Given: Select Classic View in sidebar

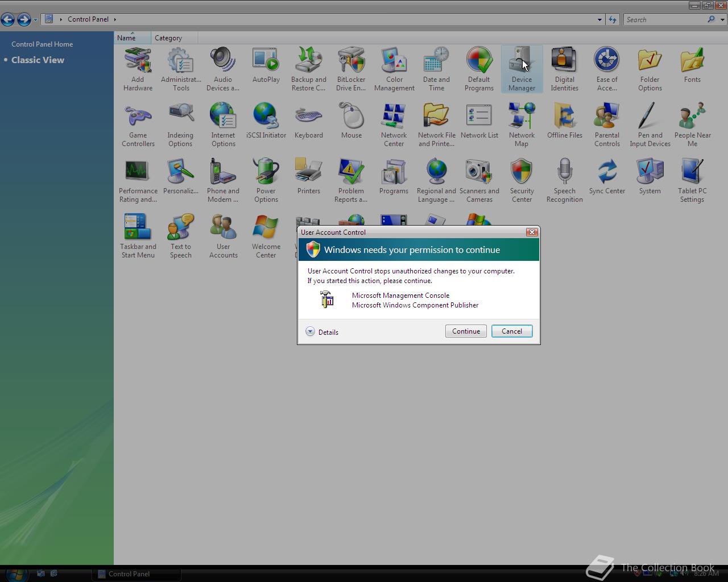Looking at the screenshot, I should tap(38, 60).
